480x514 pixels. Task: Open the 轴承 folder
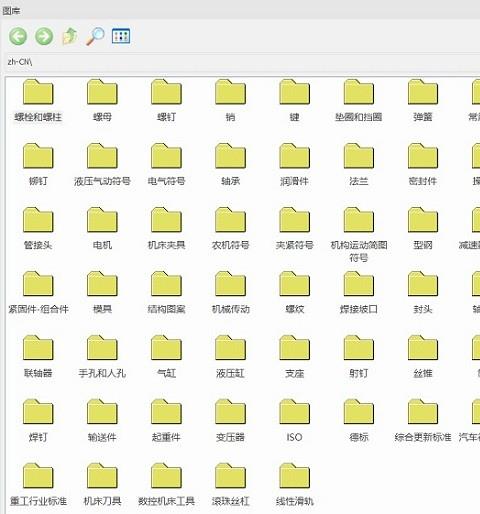pos(230,164)
